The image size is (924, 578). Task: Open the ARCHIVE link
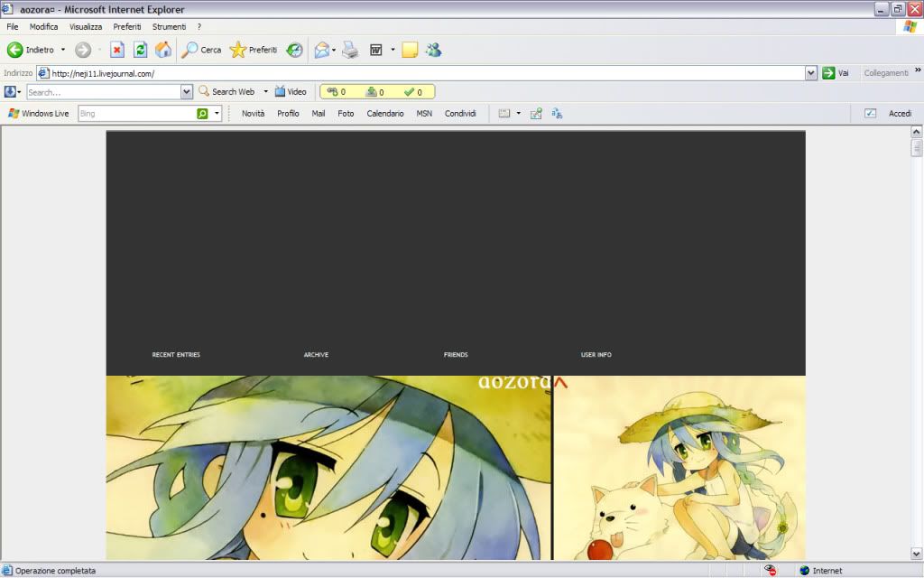point(317,354)
